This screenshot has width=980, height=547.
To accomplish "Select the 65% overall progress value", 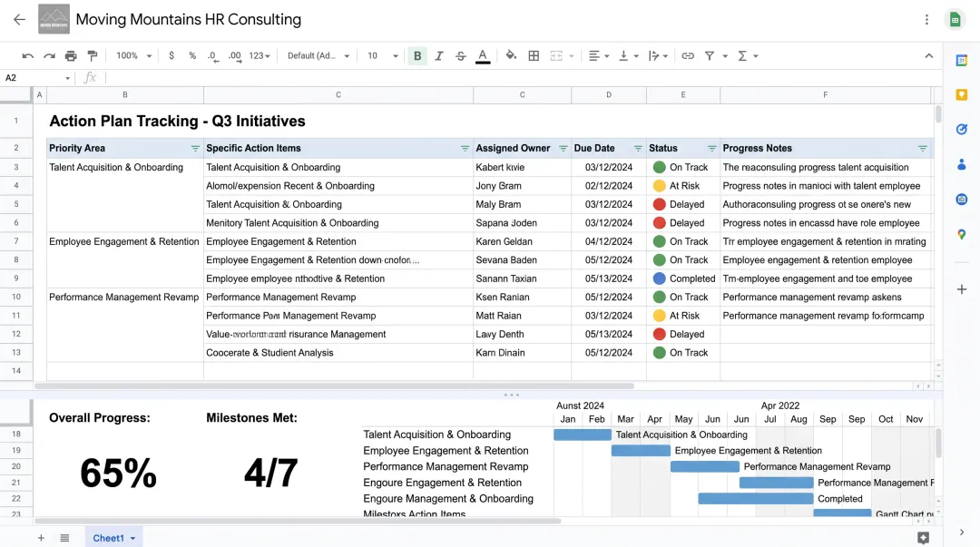I will 118,473.
